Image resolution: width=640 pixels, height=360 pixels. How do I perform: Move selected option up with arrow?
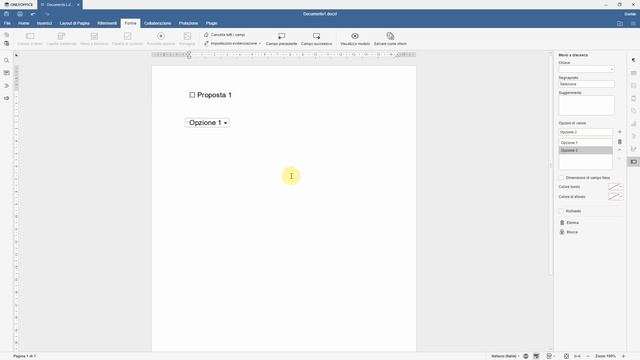click(620, 150)
